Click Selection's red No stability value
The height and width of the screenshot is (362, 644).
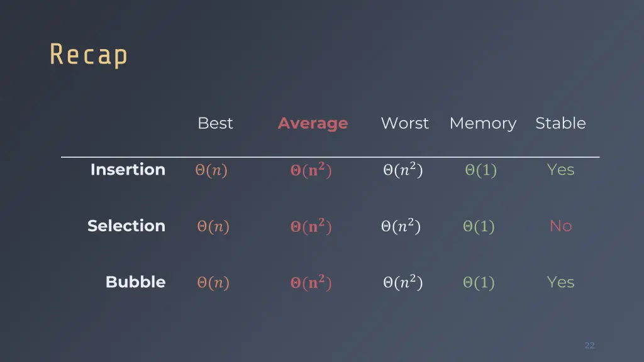(560, 226)
